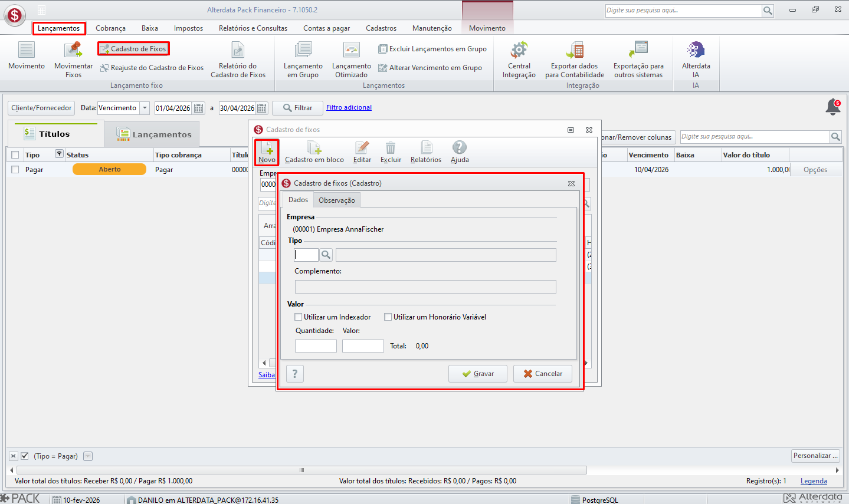Open the Movimentar Fixos tool
This screenshot has width=849, height=504.
pyautogui.click(x=73, y=59)
